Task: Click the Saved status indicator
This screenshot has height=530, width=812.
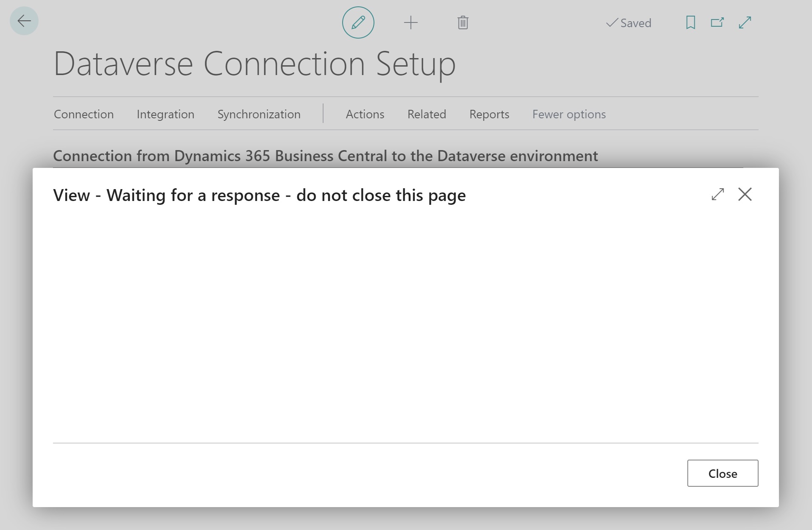Action: tap(628, 23)
